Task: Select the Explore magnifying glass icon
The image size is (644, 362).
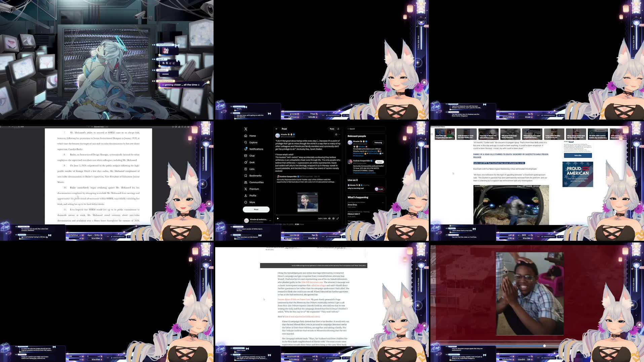Action: point(245,142)
